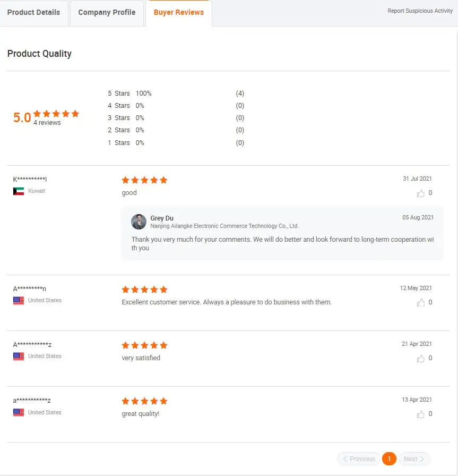Click US flag on the 13 Apr 2021 review
The height and width of the screenshot is (476, 458).
19,413
